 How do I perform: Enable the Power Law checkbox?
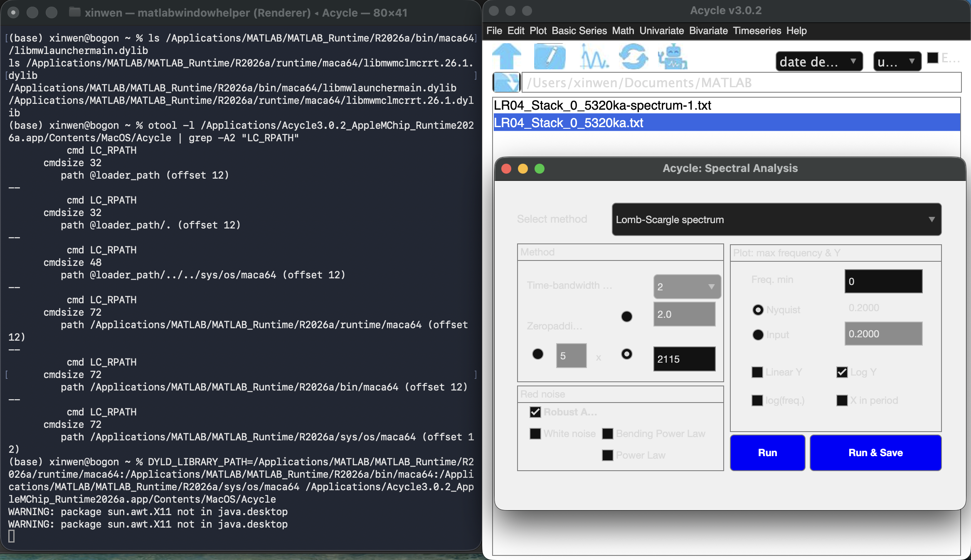[x=608, y=455]
